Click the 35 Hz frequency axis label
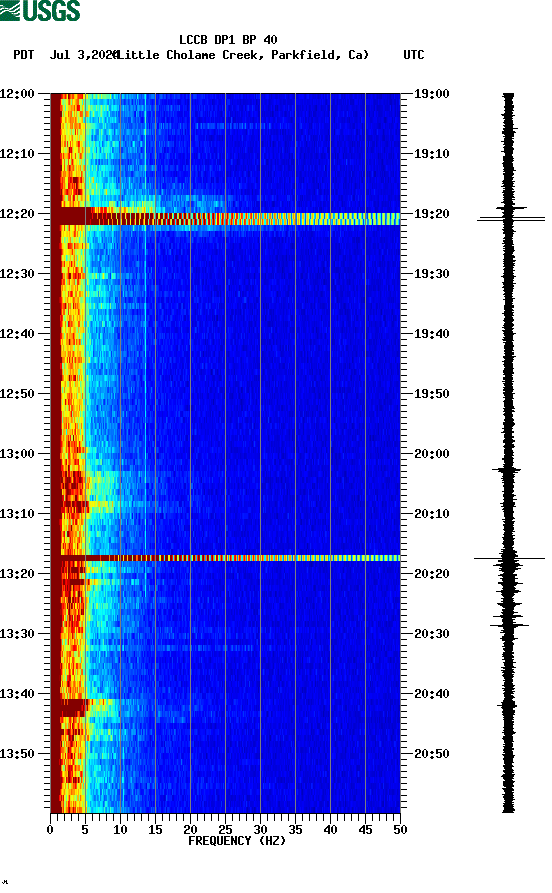 295,830
